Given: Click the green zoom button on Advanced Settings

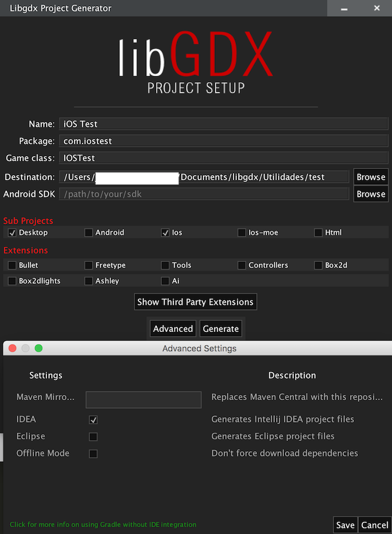Looking at the screenshot, I should [39, 348].
